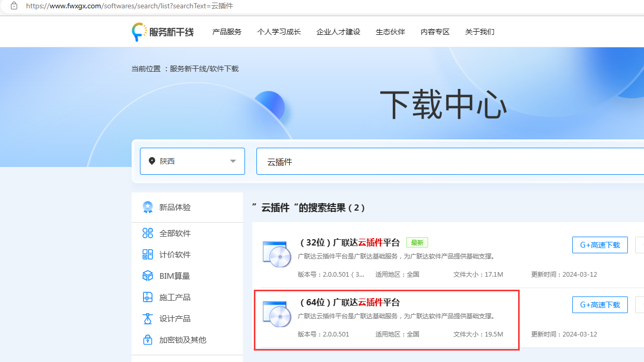Click 版本号：2.0.0.501 in 64位 row
Image resolution: width=644 pixels, height=362 pixels.
(324, 334)
